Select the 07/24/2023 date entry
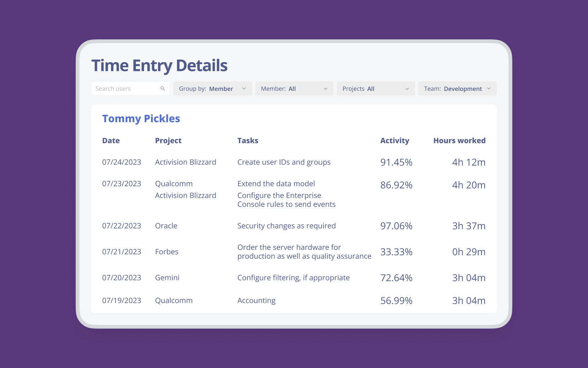The height and width of the screenshot is (368, 588). pos(122,162)
